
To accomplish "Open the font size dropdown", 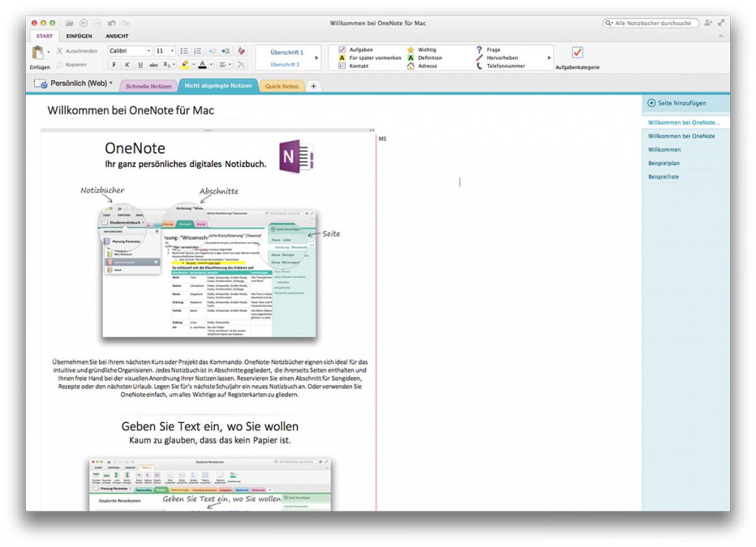I will coord(172,50).
